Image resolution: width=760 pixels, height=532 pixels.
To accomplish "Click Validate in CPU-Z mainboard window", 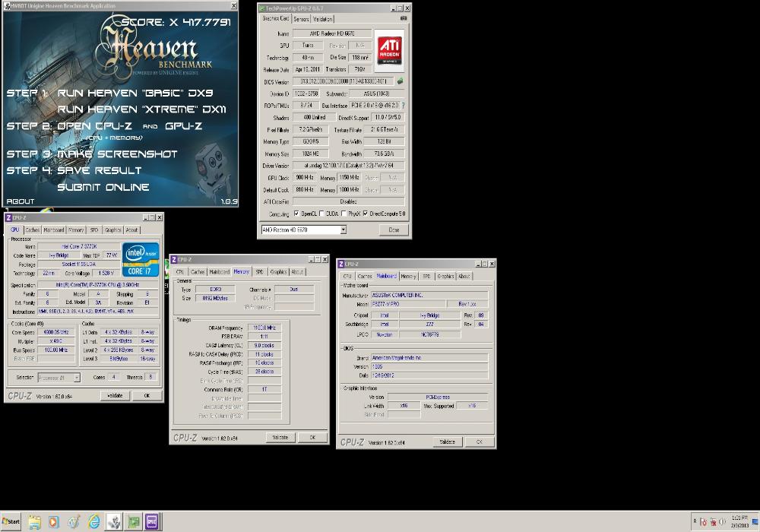I will click(447, 442).
